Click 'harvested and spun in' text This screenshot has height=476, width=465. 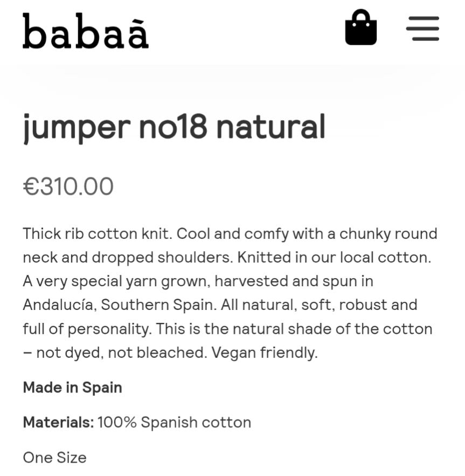[x=294, y=281]
